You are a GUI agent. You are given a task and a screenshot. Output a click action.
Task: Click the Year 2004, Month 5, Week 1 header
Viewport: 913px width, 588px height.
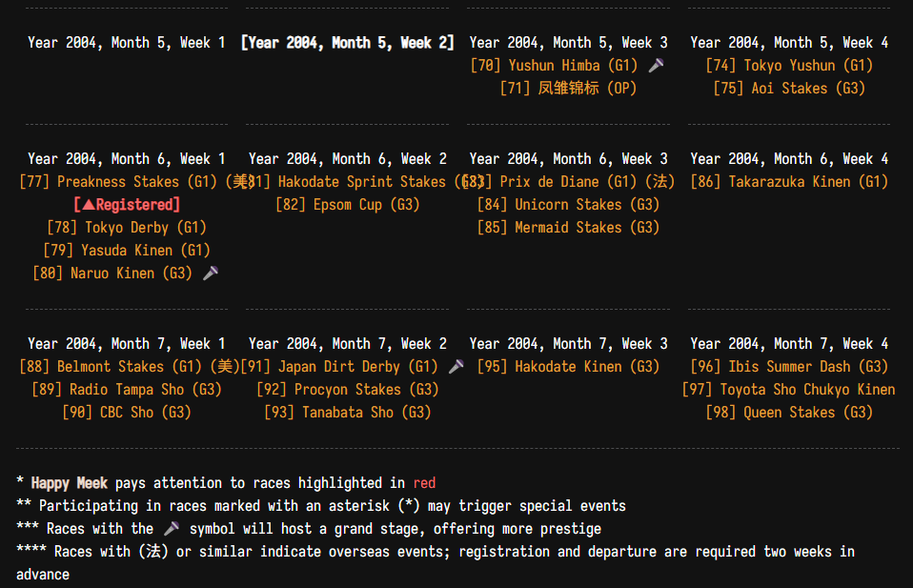[127, 43]
